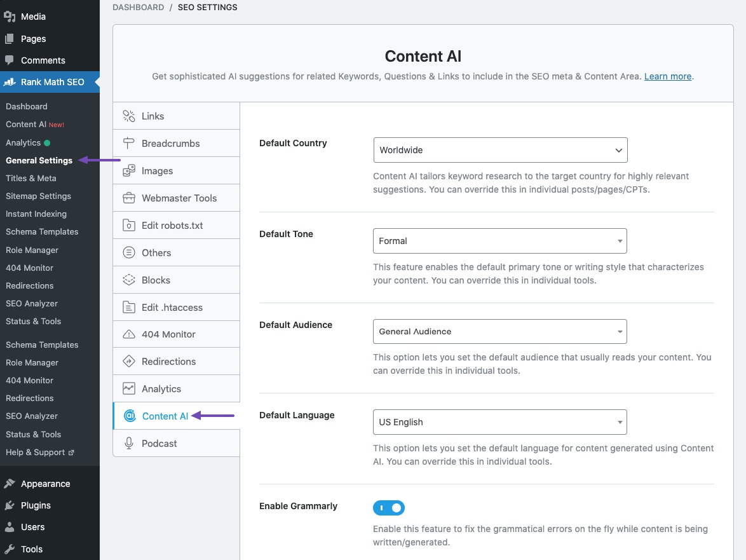
Task: Click the Blocks tab icon
Action: point(129,280)
